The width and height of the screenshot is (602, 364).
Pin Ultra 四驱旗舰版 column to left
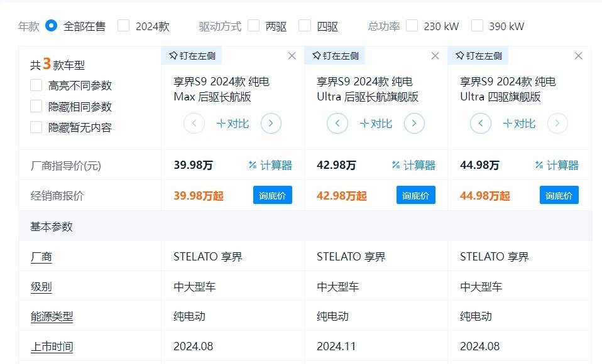tap(478, 56)
